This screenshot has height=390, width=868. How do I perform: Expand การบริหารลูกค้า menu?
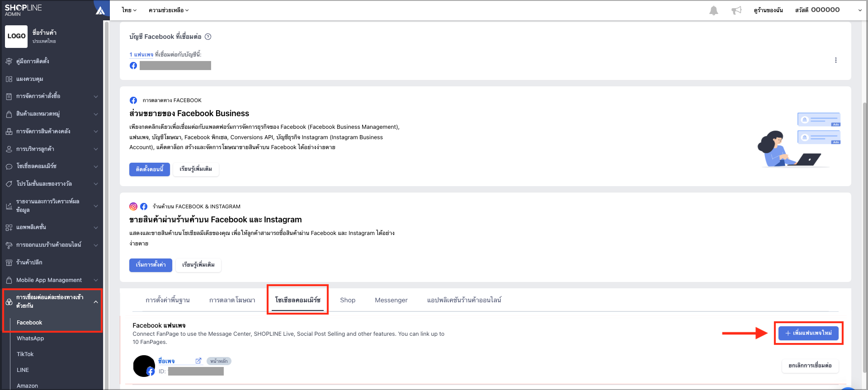(x=95, y=149)
